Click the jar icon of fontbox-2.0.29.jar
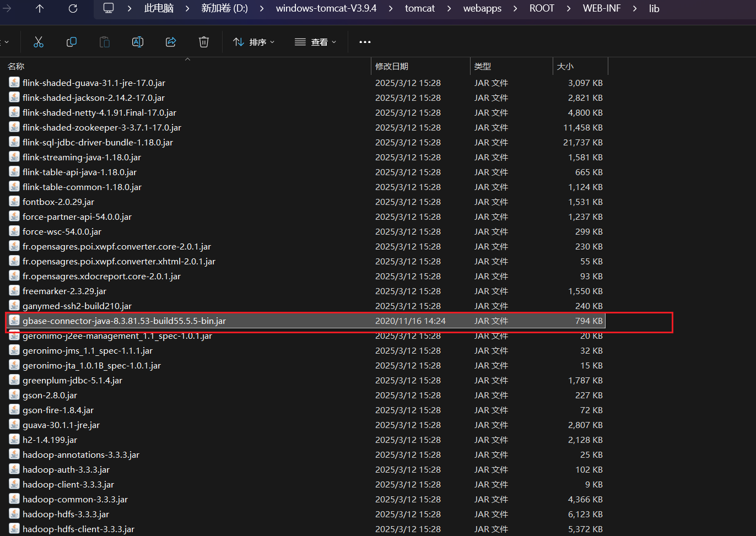Screen dimensions: 756x536 [x=14, y=202]
